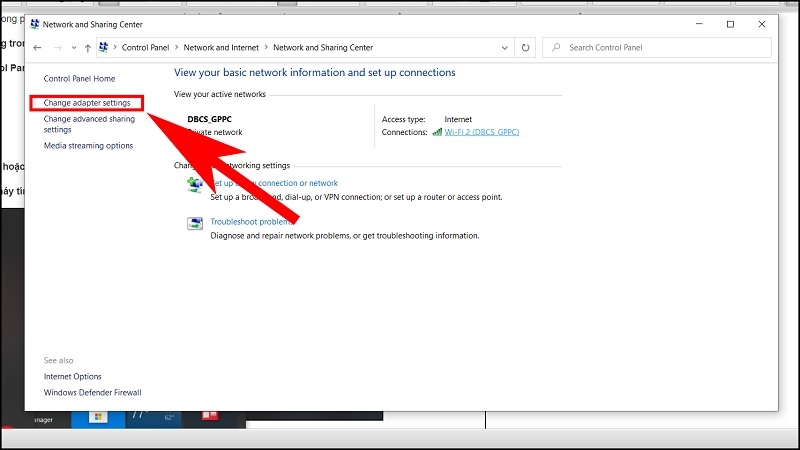Open Windows Defender Firewall link

[92, 392]
